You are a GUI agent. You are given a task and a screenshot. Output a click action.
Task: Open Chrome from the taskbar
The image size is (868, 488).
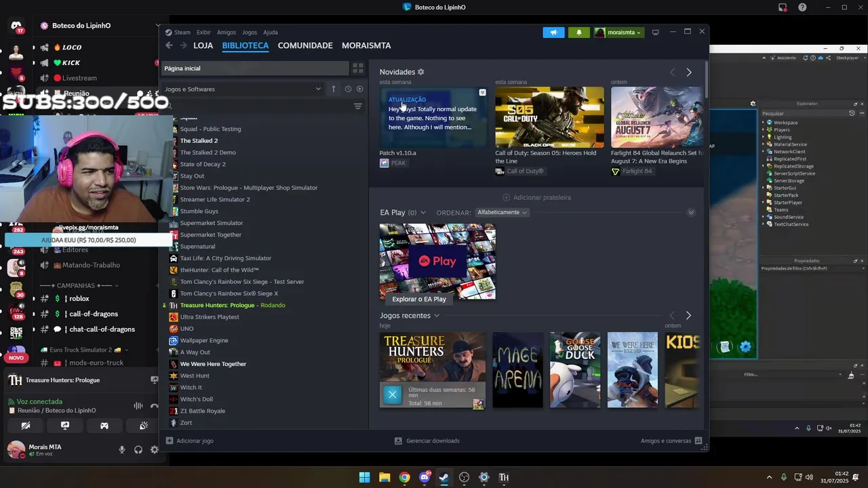coord(404,477)
